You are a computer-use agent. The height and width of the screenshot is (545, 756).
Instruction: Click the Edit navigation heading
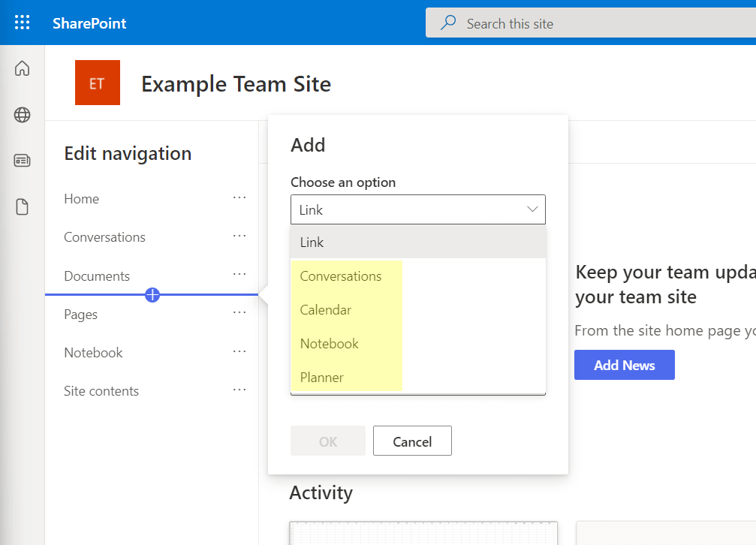(x=128, y=153)
